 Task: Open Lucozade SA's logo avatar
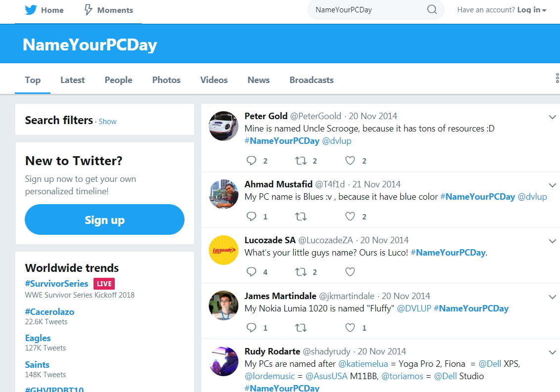pyautogui.click(x=224, y=250)
